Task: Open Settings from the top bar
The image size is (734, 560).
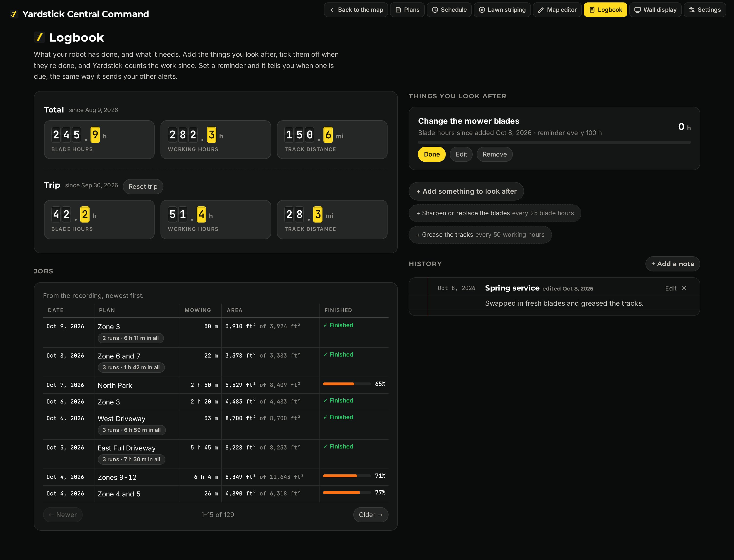Action: pyautogui.click(x=704, y=10)
